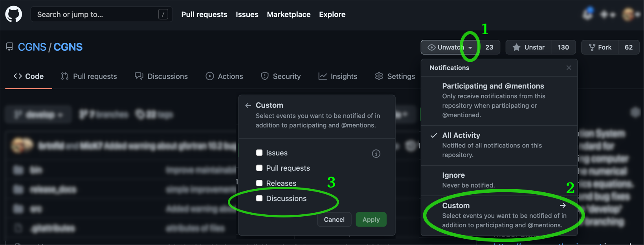Switch to the Pull requests repo tab

(x=89, y=76)
